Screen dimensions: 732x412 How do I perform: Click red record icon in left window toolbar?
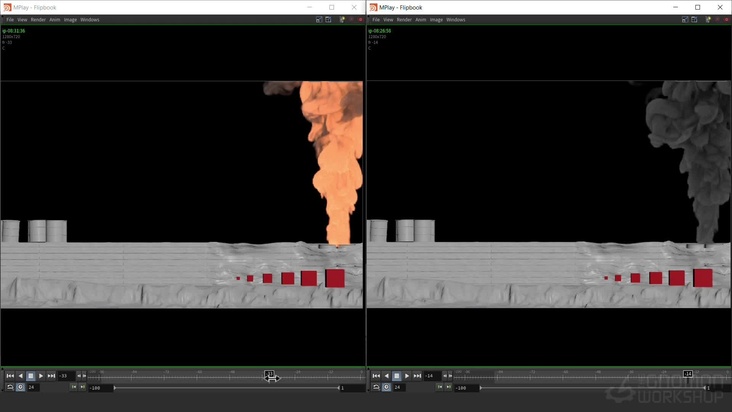(360, 20)
